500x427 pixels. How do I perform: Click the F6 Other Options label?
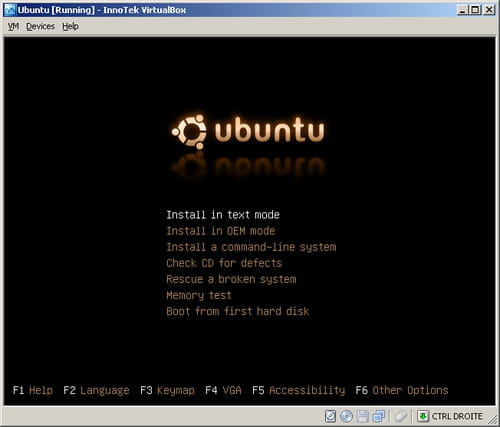pyautogui.click(x=402, y=390)
